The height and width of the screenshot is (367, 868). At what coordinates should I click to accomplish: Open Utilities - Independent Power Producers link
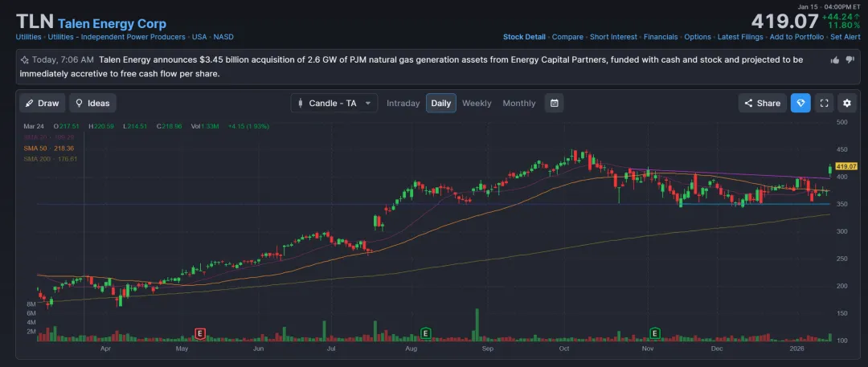point(117,37)
